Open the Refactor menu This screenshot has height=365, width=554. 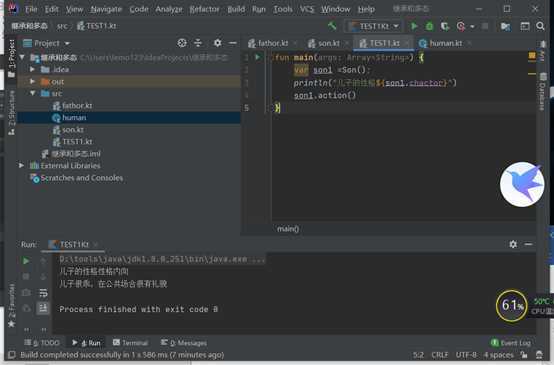point(204,9)
